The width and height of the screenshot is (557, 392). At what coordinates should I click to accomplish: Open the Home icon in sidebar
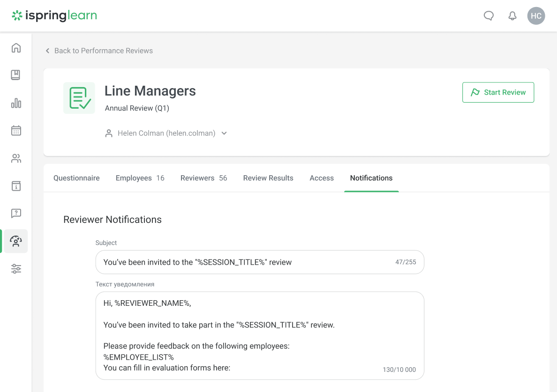16,48
